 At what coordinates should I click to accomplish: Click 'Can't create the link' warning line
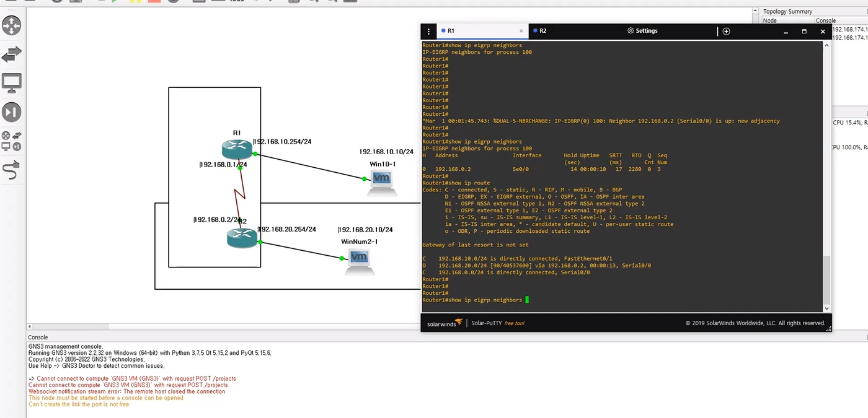coord(79,404)
